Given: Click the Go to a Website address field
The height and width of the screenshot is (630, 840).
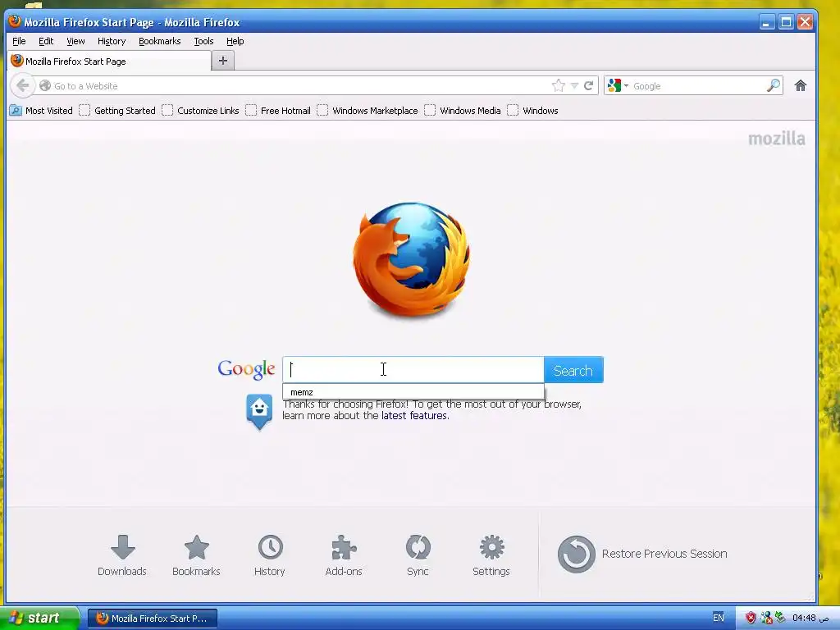Looking at the screenshot, I should 300,85.
